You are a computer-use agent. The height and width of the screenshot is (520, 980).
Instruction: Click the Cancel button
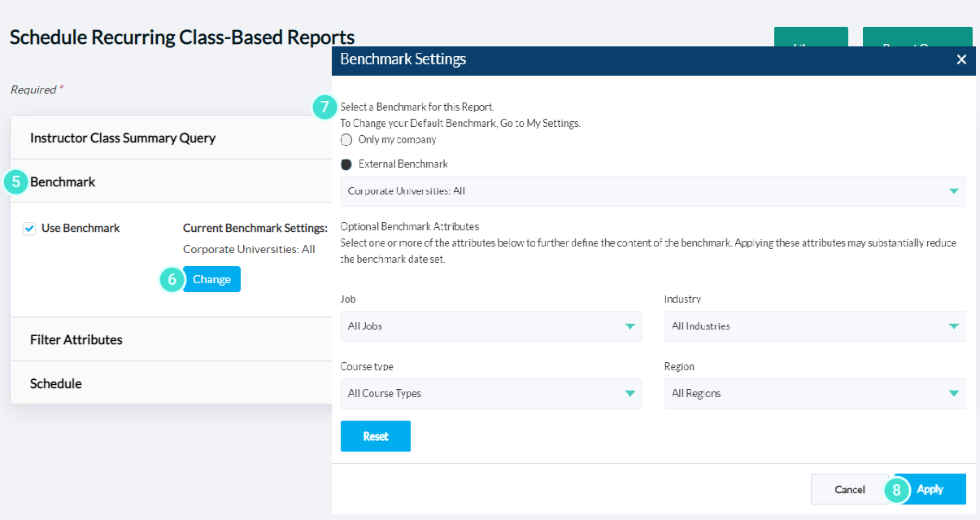point(849,489)
